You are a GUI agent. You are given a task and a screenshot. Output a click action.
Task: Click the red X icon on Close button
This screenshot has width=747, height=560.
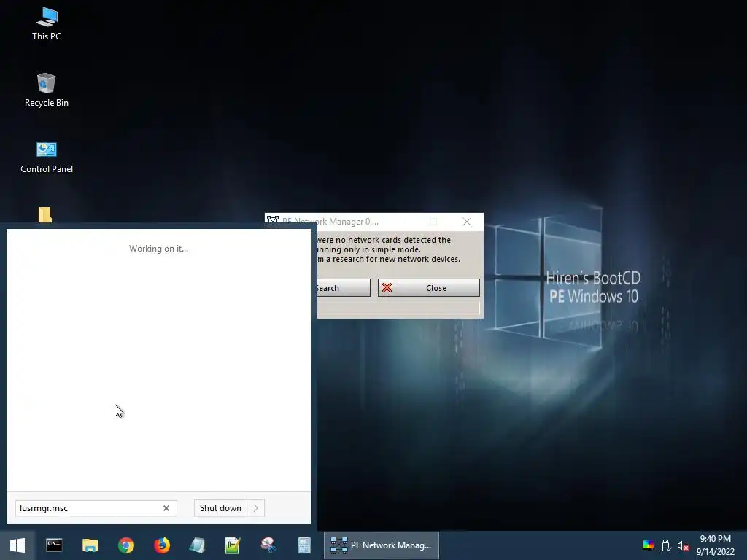click(387, 287)
